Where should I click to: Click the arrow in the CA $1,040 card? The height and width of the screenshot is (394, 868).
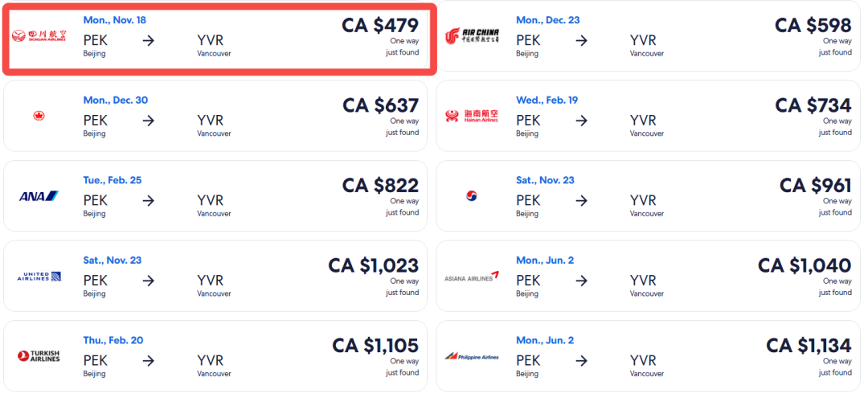pos(581,280)
